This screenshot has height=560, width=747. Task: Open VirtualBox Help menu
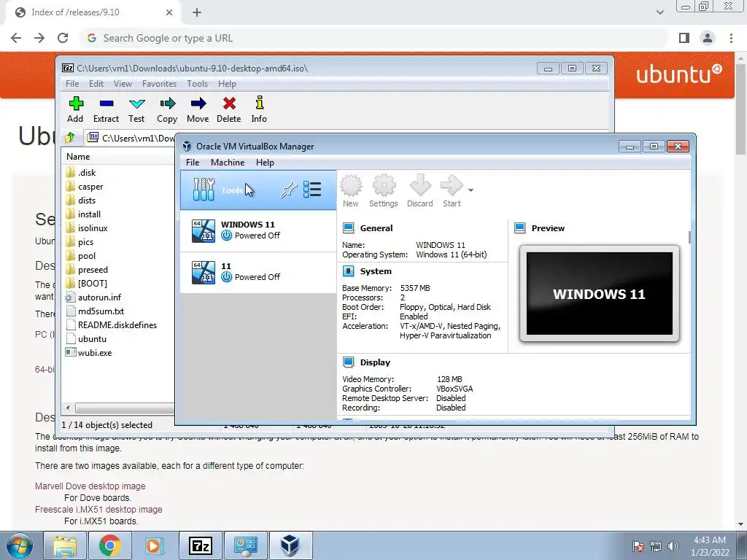tap(265, 163)
